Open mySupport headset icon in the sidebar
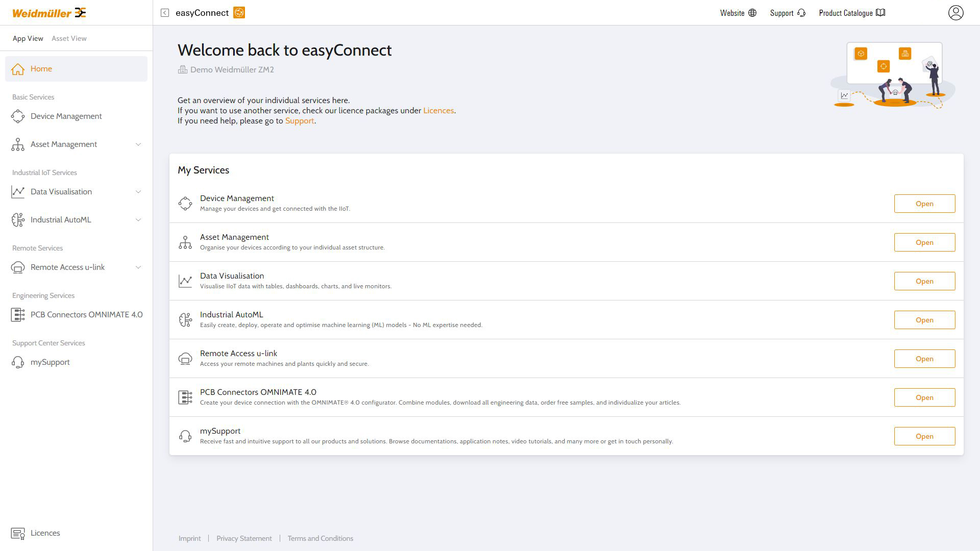 point(18,362)
